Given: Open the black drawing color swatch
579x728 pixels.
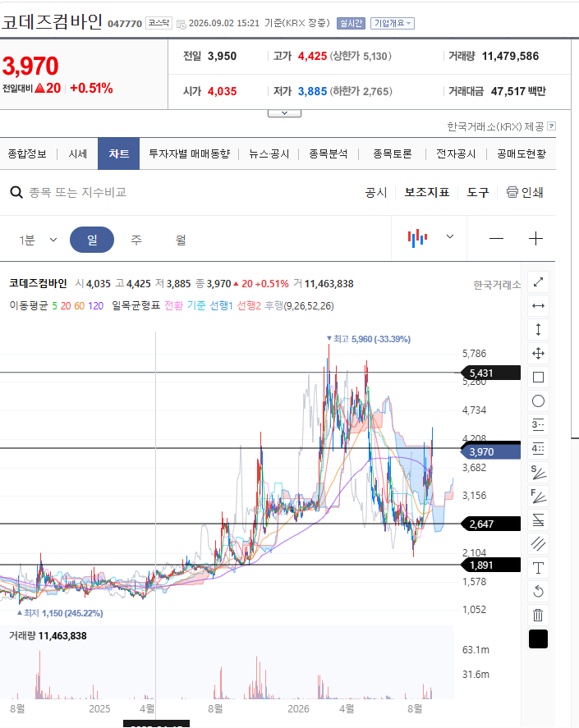Looking at the screenshot, I should 538,639.
